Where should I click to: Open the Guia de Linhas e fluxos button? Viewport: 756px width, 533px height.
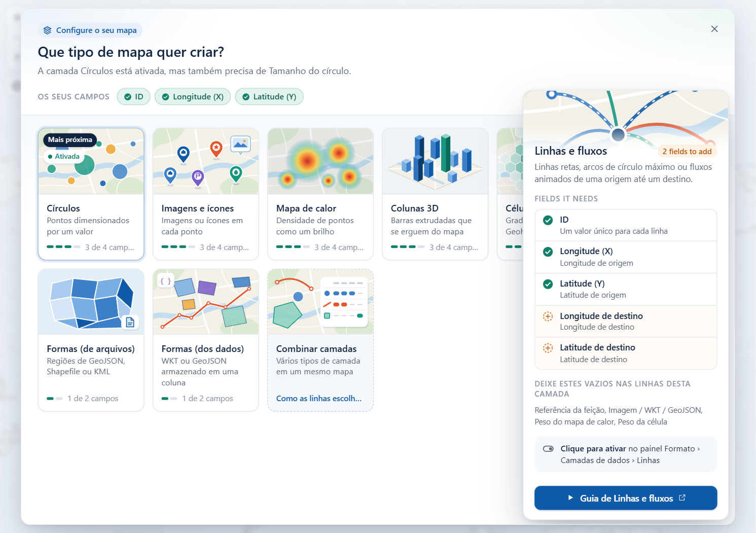[x=626, y=498]
